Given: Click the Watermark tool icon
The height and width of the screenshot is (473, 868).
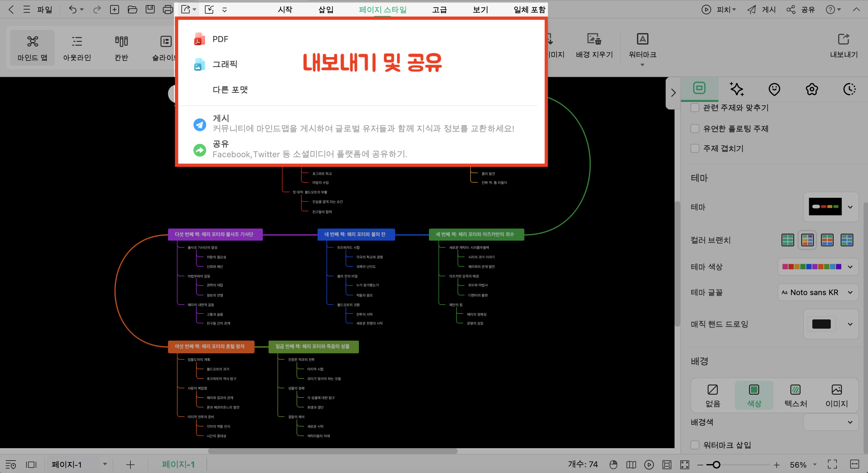Looking at the screenshot, I should [642, 39].
